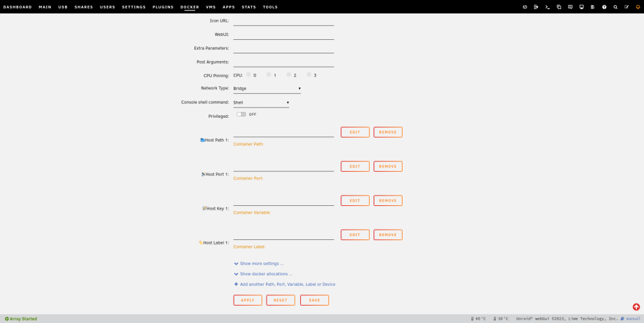The height and width of the screenshot is (323, 644).
Task: Open the orange notifications bell
Action: click(x=638, y=7)
